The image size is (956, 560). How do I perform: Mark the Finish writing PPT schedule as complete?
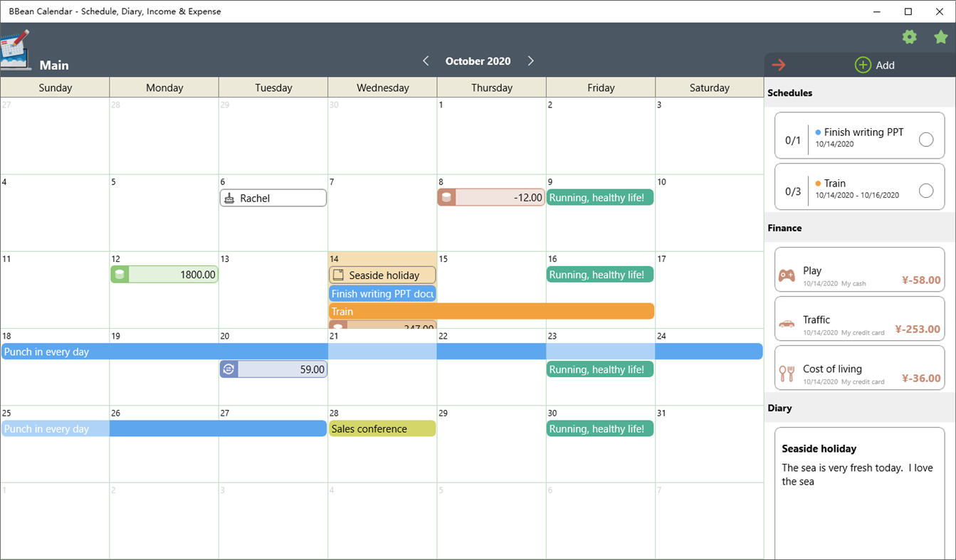(926, 139)
